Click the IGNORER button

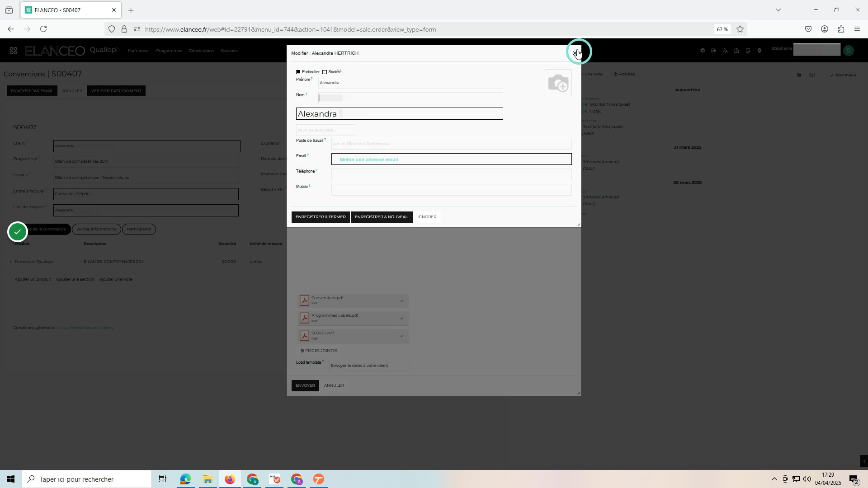pos(427,217)
